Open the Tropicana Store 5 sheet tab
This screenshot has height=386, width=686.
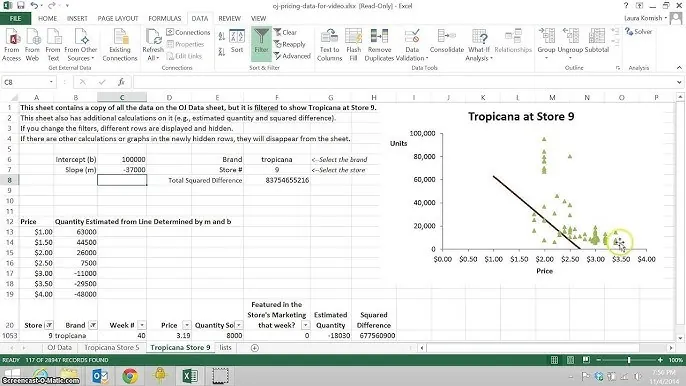[x=112, y=347]
